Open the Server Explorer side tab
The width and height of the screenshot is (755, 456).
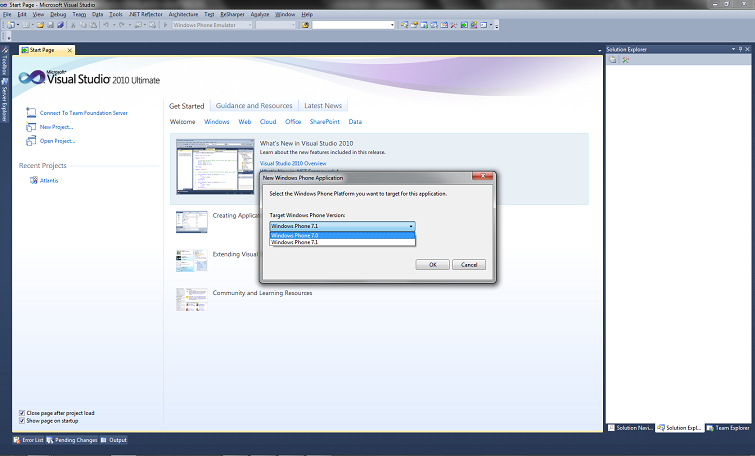[4, 100]
